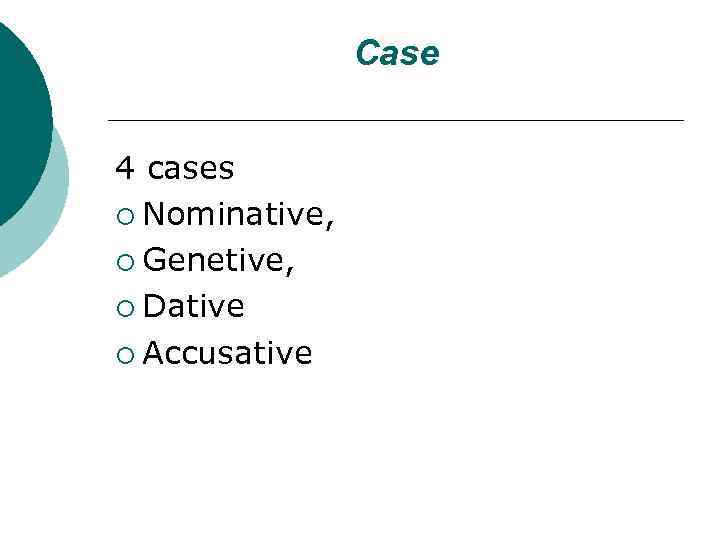Viewport: 720px width, 540px height.
Task: Click the capital letter C in the title
Action: coord(367,54)
